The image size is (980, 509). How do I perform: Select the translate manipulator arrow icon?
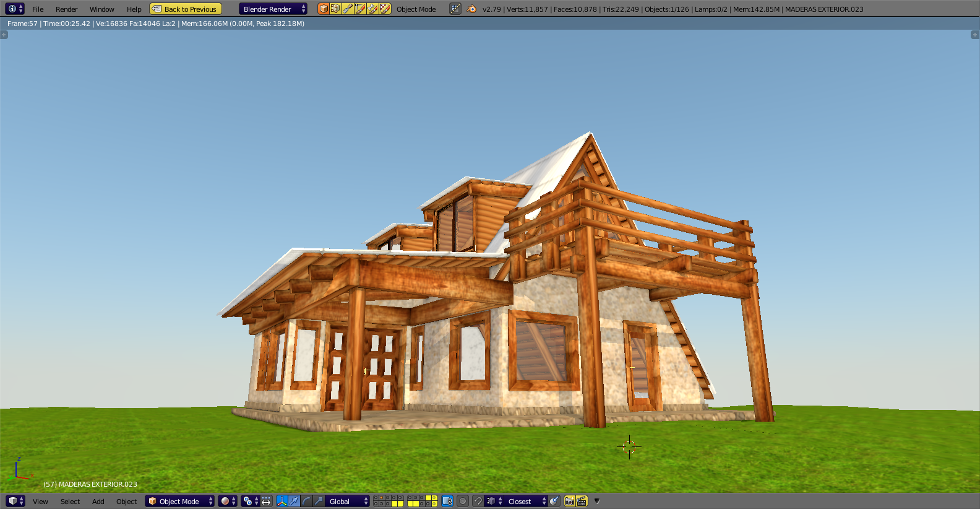tap(294, 501)
